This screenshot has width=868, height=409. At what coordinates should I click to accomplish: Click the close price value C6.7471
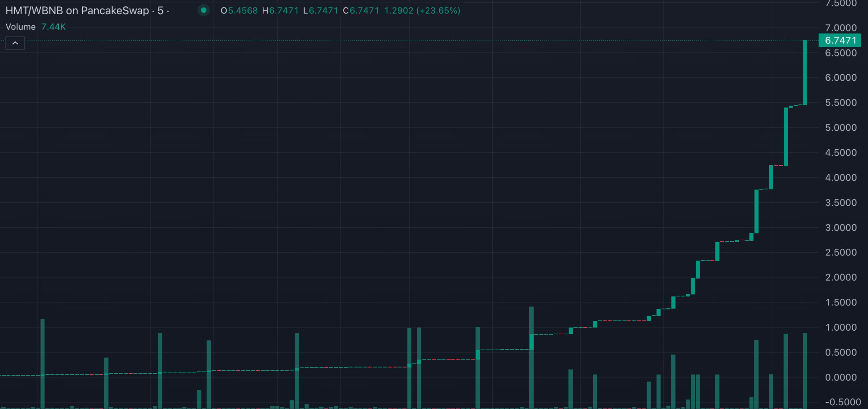point(361,11)
